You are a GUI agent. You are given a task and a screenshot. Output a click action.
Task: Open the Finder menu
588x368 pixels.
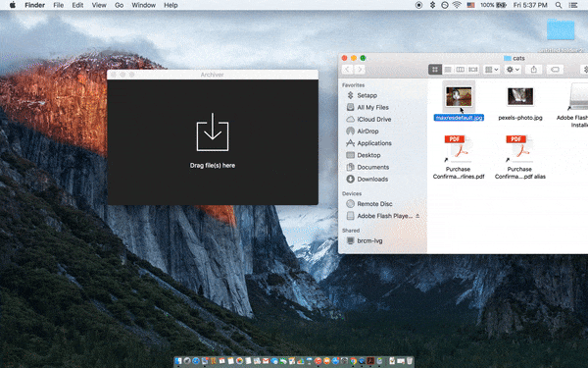[x=34, y=5]
